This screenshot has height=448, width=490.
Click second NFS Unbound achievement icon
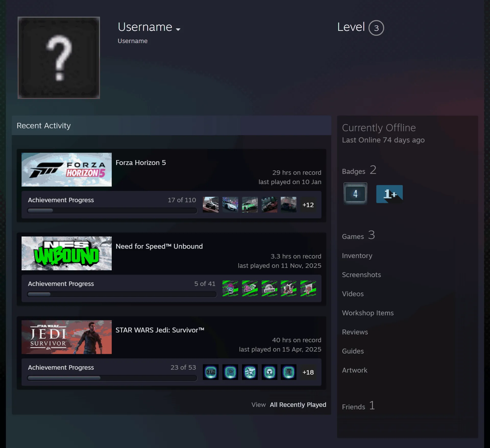(250, 288)
